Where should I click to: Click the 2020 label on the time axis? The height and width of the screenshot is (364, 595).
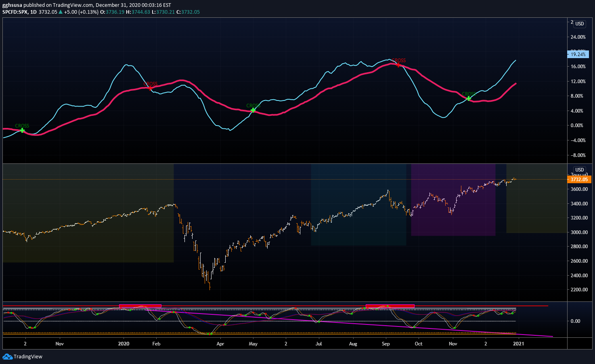(124, 344)
